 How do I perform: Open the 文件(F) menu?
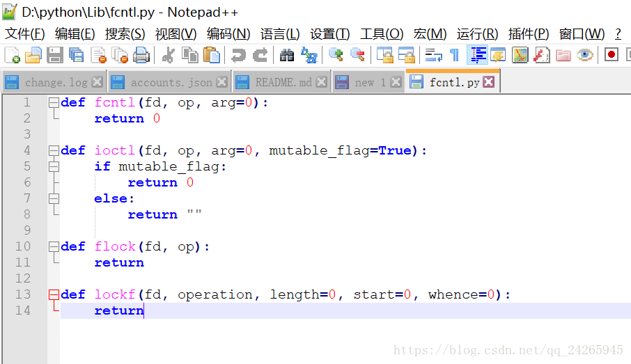pyautogui.click(x=25, y=34)
